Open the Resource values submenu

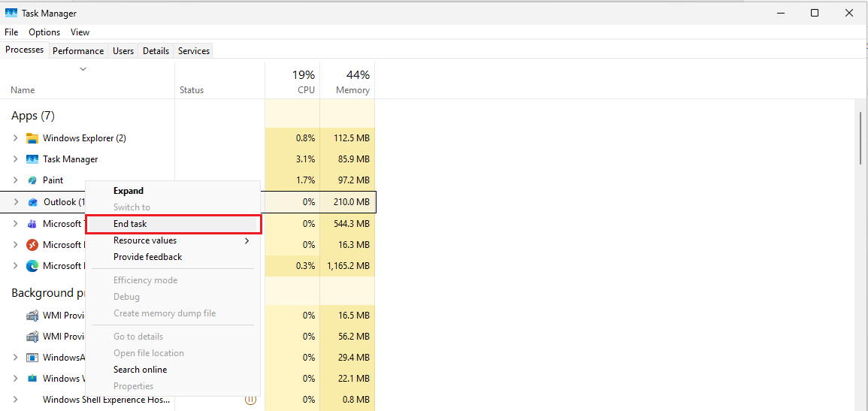pyautogui.click(x=172, y=240)
